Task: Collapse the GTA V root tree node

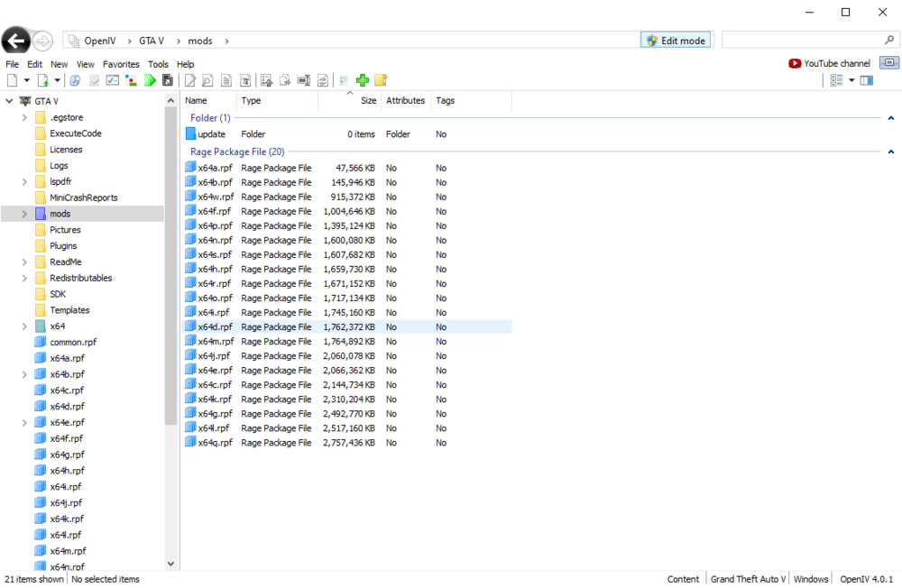Action: pyautogui.click(x=9, y=101)
